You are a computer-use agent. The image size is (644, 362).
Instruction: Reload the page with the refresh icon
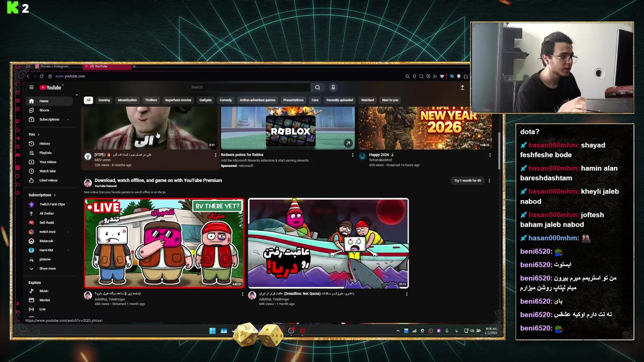tap(41, 76)
